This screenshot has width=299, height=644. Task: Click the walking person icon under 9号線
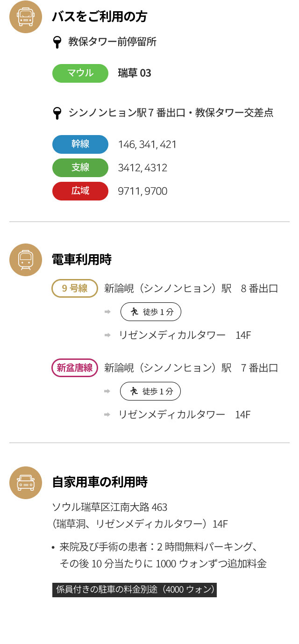[x=135, y=312]
